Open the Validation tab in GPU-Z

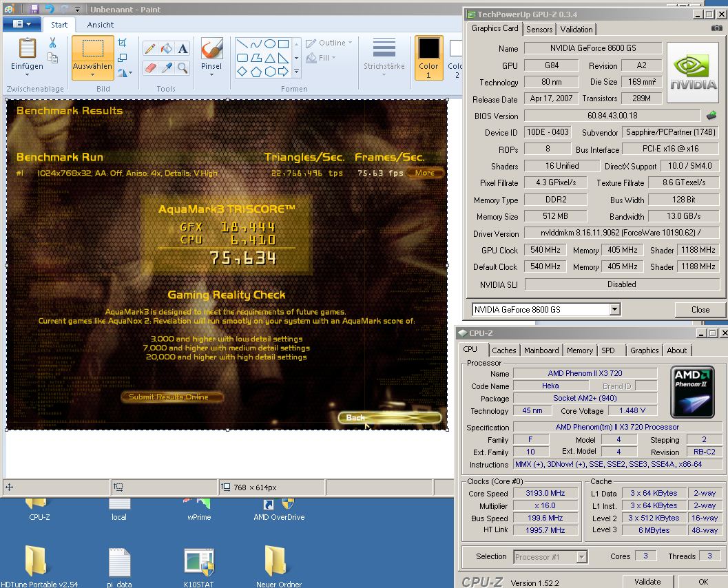576,29
